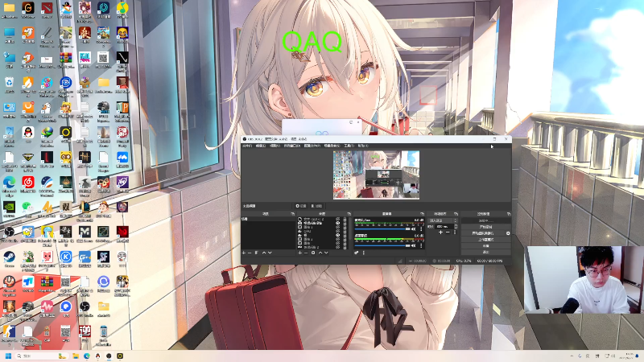Viewport: 644px width, 362px height.
Task: Click Start Virtual Camera button
Action: pos(483,233)
